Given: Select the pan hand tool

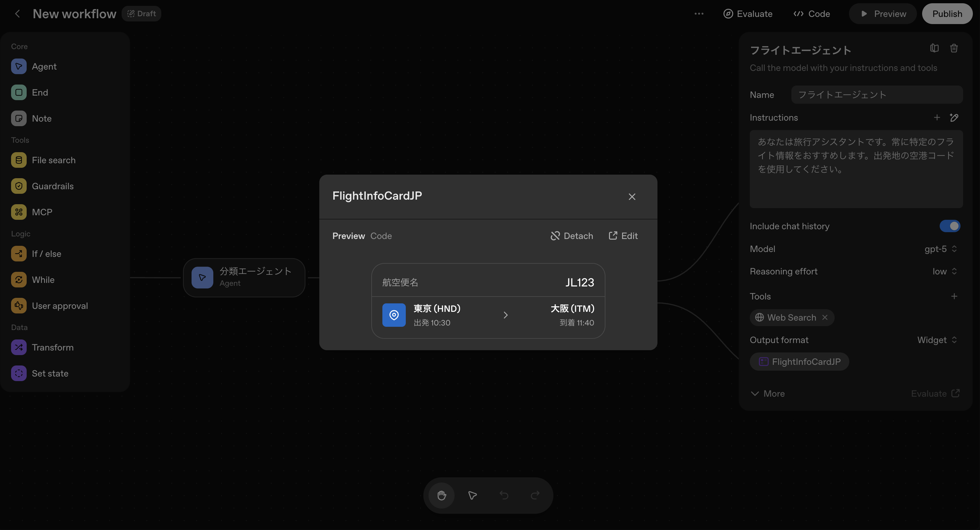Looking at the screenshot, I should (x=441, y=495).
